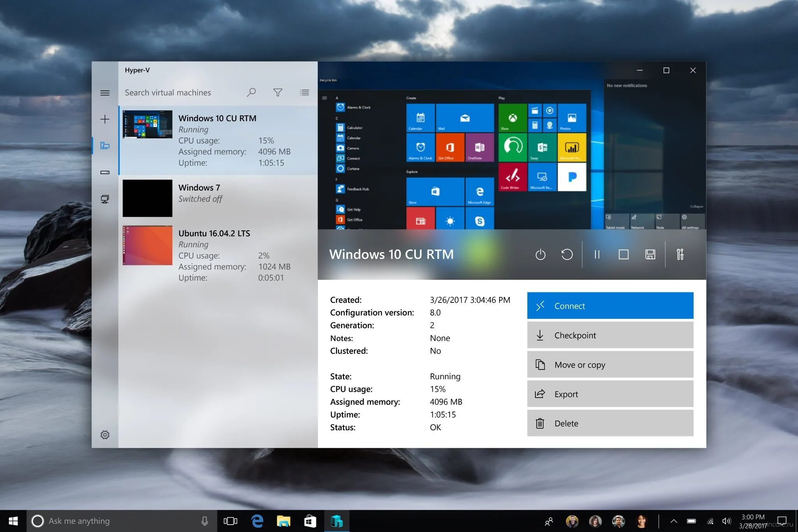Delete the Windows 10 CU RTM VM
The width and height of the screenshot is (798, 532).
609,423
